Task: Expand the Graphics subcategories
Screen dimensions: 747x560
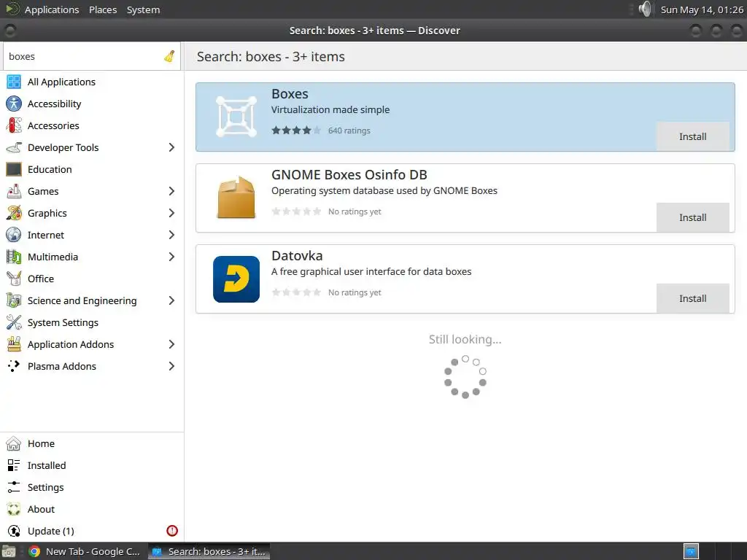Action: (x=171, y=214)
